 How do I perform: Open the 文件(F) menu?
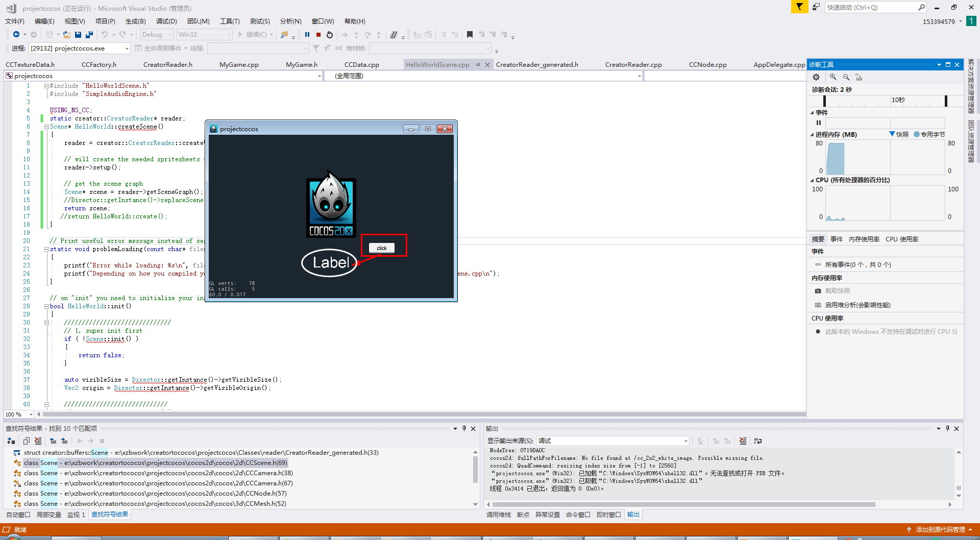(x=15, y=21)
